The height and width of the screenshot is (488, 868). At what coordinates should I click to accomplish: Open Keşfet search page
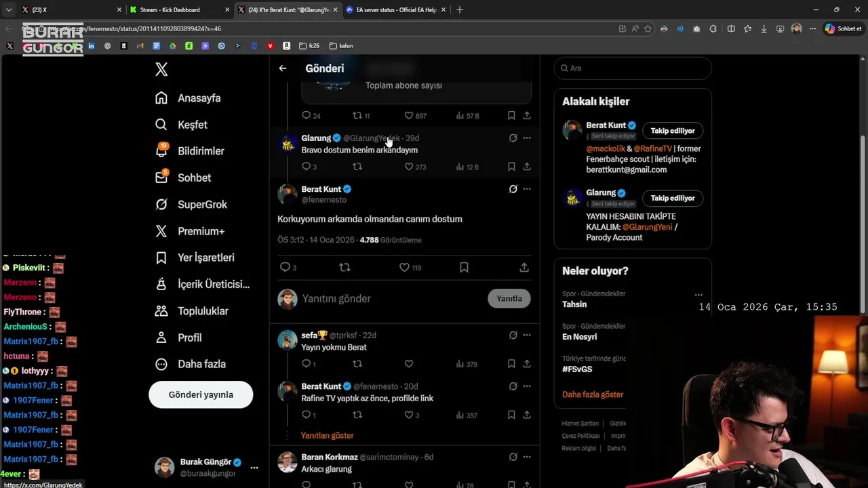pyautogui.click(x=181, y=125)
